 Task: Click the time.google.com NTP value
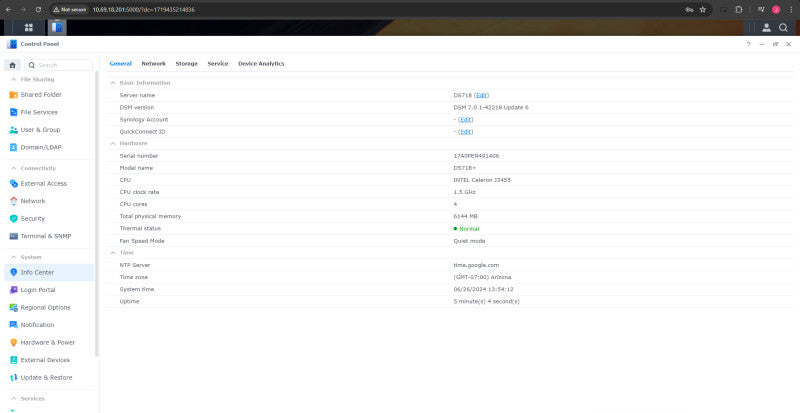coord(476,265)
